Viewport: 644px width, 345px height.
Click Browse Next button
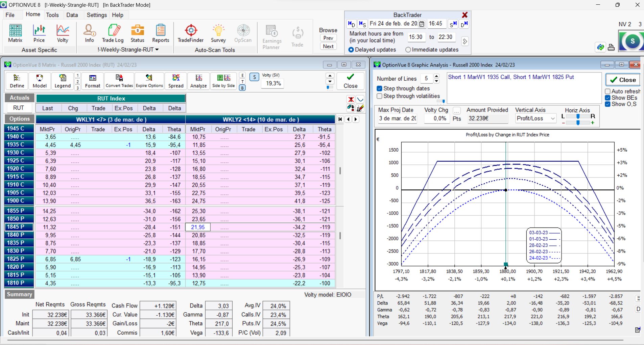[x=328, y=46]
